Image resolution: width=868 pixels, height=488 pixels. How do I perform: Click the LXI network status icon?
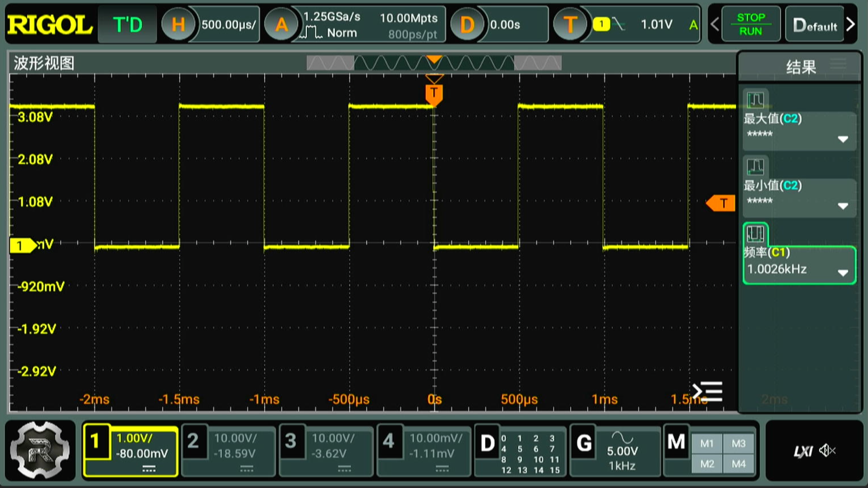803,451
